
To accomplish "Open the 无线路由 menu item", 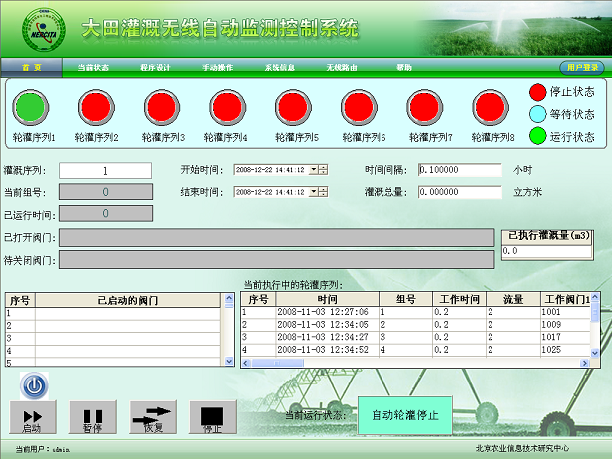I will [342, 67].
